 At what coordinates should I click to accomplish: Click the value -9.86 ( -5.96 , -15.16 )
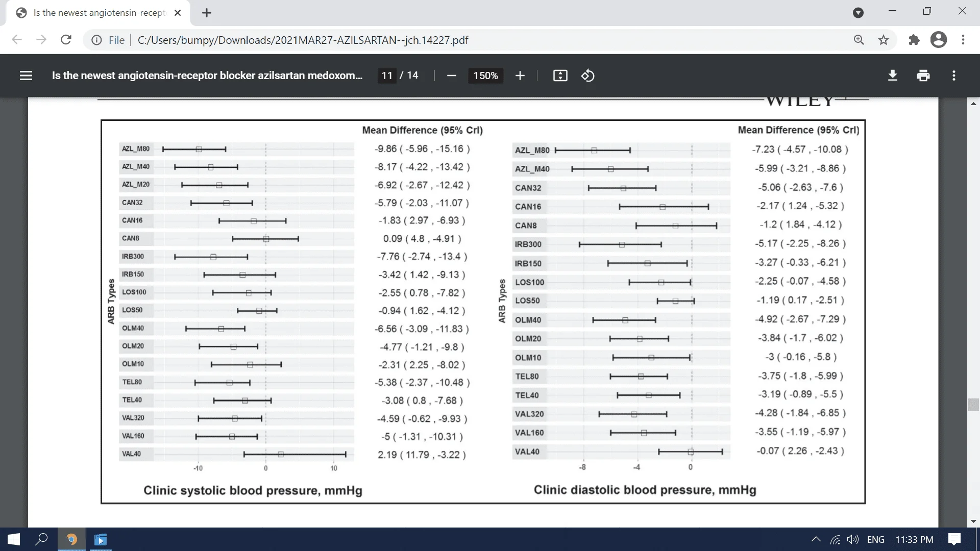[x=422, y=149]
